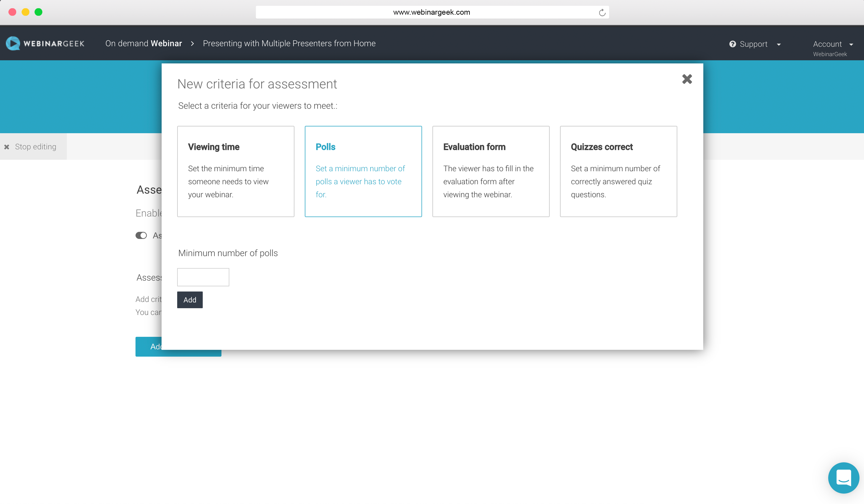Click the Minimum number of polls field
864x504 pixels.
(x=203, y=277)
